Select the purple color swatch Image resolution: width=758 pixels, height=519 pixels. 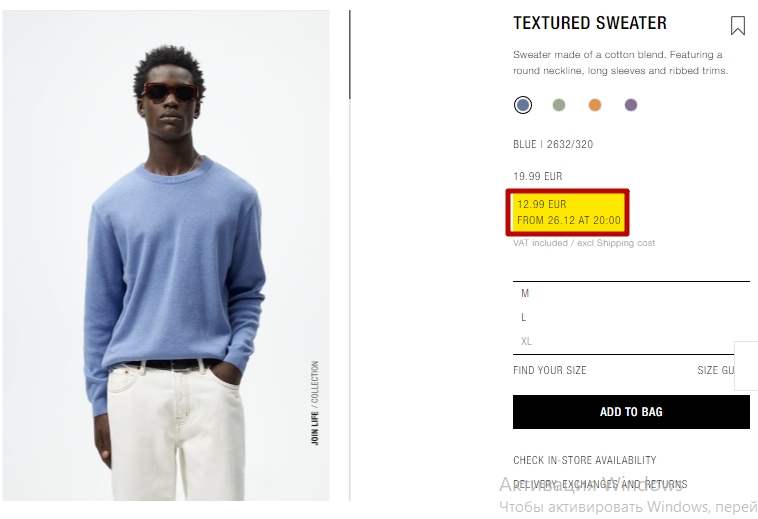631,105
